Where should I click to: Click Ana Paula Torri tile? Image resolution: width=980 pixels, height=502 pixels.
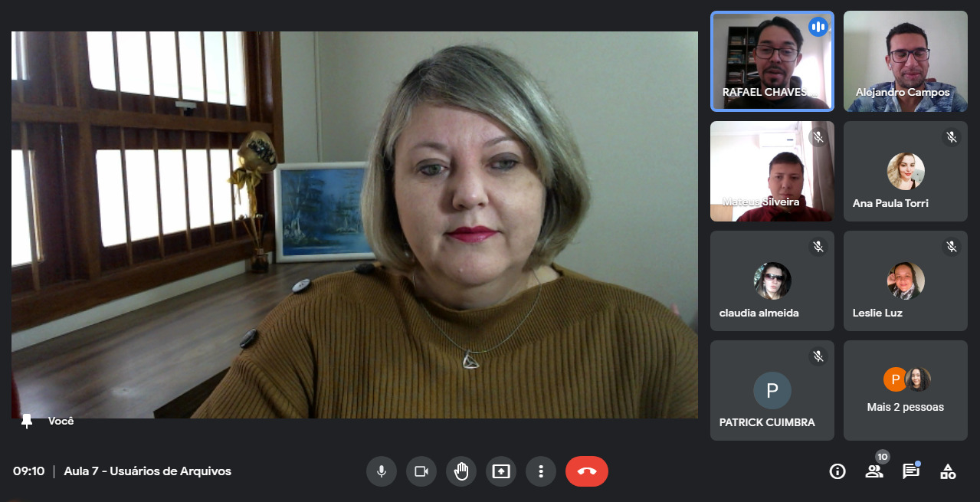click(905, 172)
